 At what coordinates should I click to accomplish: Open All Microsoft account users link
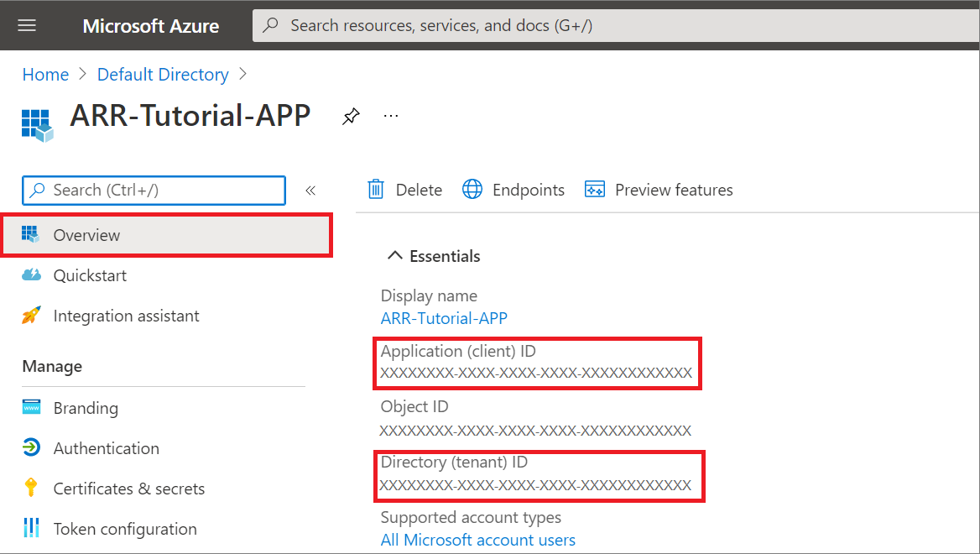pyautogui.click(x=478, y=540)
